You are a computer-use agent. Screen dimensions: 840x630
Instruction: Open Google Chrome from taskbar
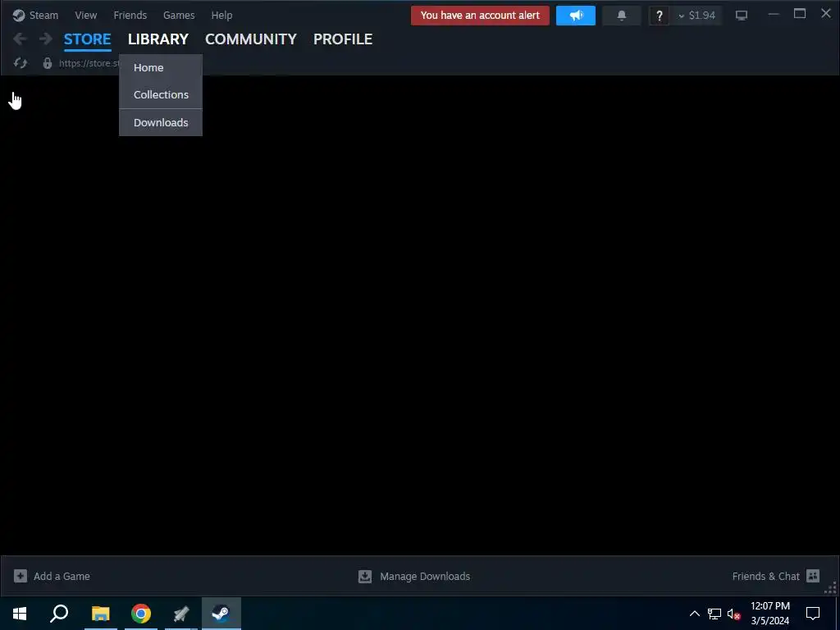141,614
